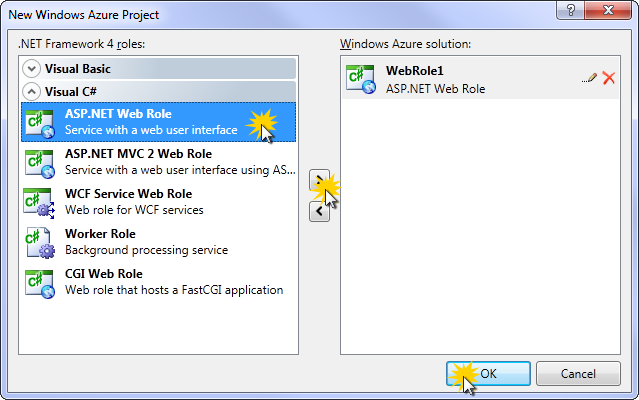Click the ASP.NET Web Role C# icon

point(39,123)
